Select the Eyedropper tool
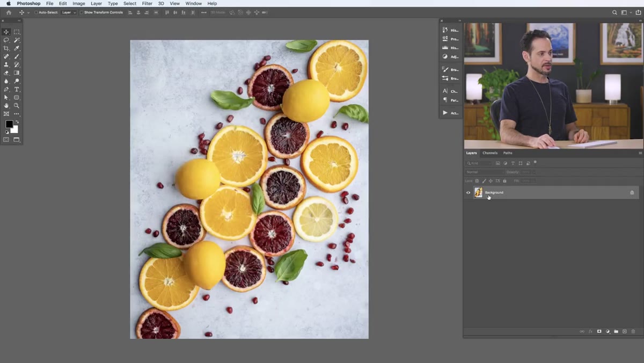Image resolution: width=644 pixels, height=363 pixels. [17, 48]
